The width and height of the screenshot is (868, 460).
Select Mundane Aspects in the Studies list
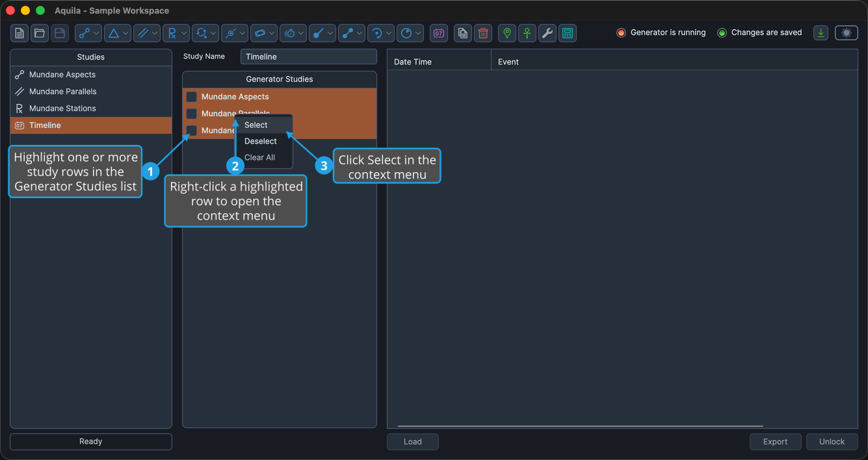pyautogui.click(x=91, y=75)
